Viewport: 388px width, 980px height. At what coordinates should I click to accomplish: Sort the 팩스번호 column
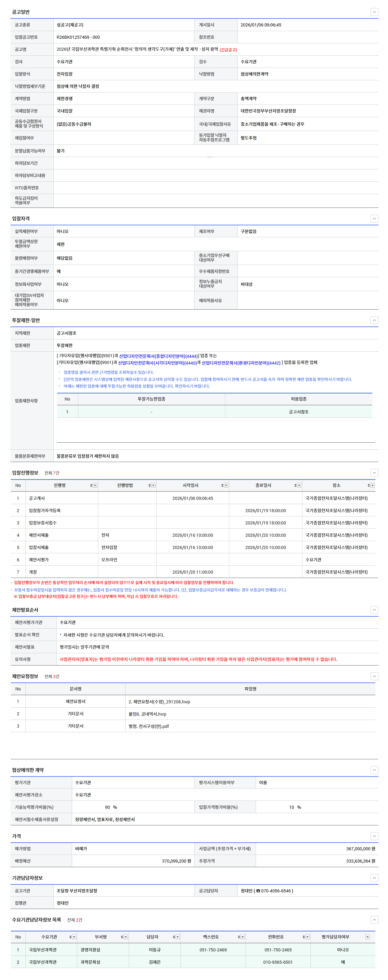(x=239, y=937)
